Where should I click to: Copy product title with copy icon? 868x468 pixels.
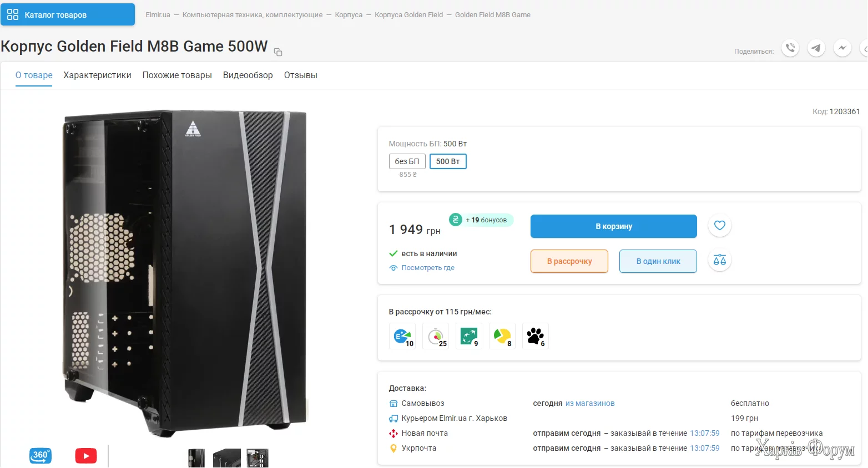278,52
